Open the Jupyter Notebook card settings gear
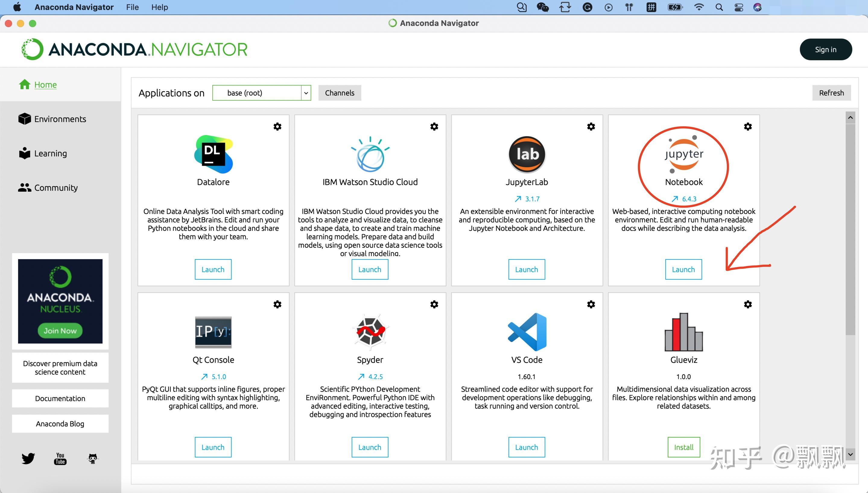Image resolution: width=868 pixels, height=493 pixels. click(x=748, y=127)
